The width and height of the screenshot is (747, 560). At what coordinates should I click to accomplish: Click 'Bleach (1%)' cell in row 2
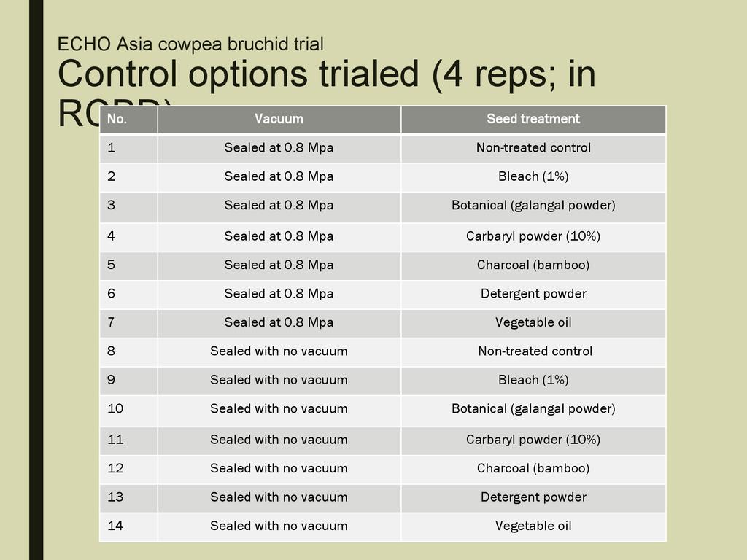point(533,176)
